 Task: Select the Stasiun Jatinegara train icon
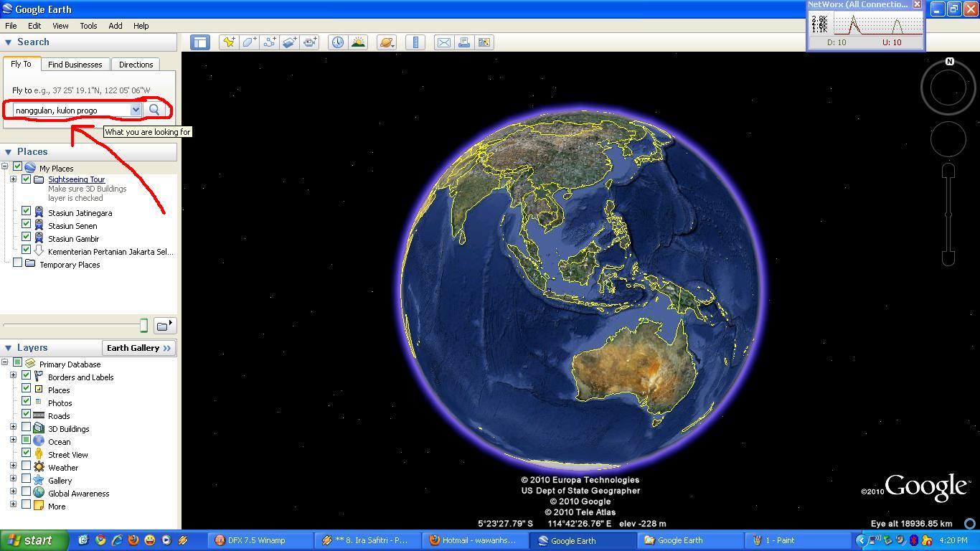pyautogui.click(x=39, y=212)
